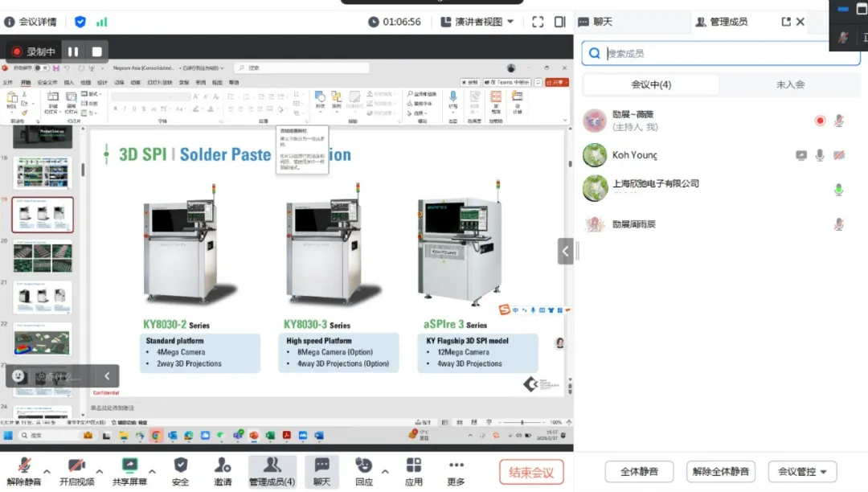Open the 文件 menu in PowerPoint
This screenshot has width=868, height=492.
tap(8, 83)
